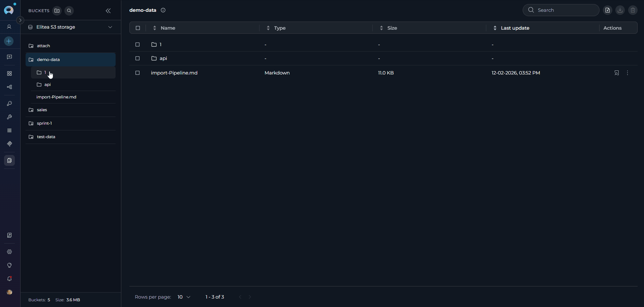
Task: Open the preview icon for import-Pipeline.md
Action: [617, 73]
